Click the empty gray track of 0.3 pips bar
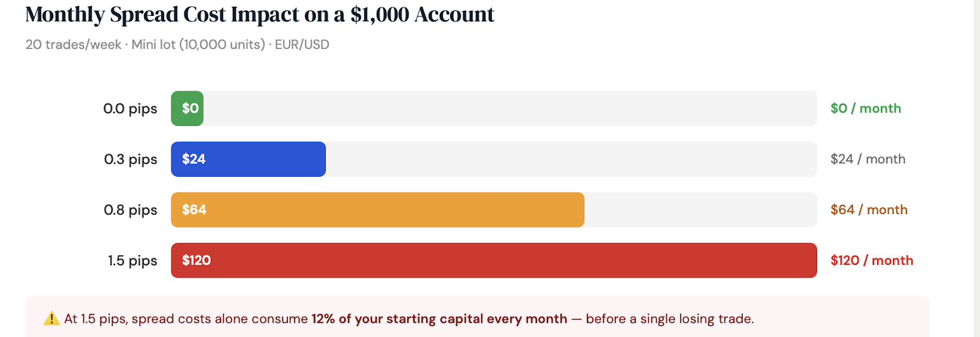Image resolution: width=980 pixels, height=337 pixels. coord(571,159)
